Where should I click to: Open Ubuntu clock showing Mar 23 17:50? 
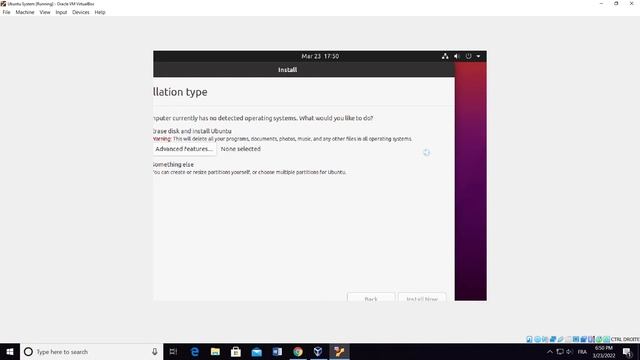[x=320, y=56]
